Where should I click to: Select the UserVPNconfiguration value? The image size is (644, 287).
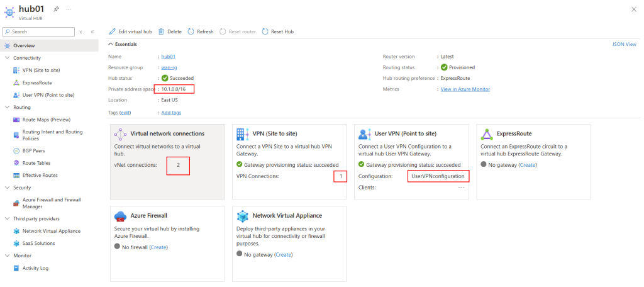(x=438, y=176)
